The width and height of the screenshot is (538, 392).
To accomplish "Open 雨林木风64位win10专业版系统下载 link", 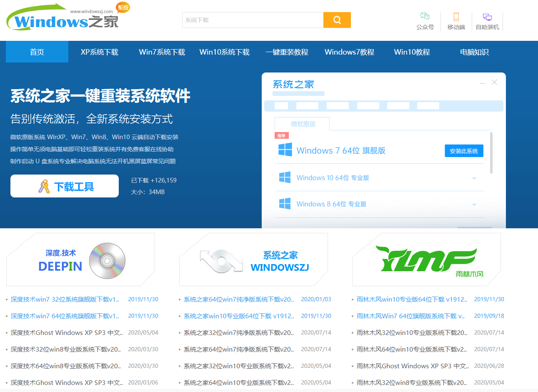I will [x=412, y=349].
